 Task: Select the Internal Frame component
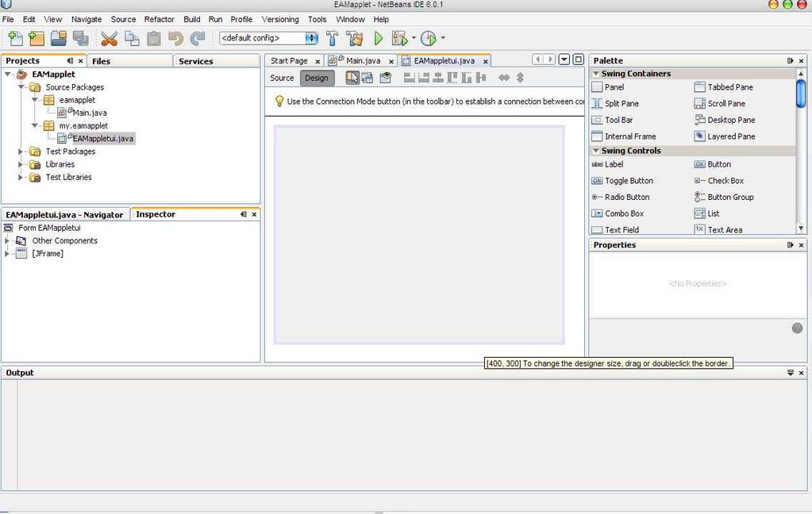coord(624,136)
